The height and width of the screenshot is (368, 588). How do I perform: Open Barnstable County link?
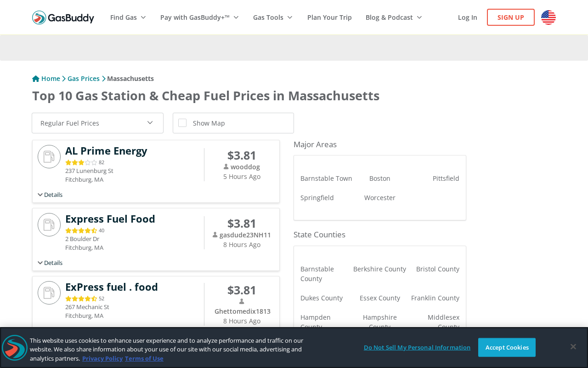pyautogui.click(x=317, y=274)
